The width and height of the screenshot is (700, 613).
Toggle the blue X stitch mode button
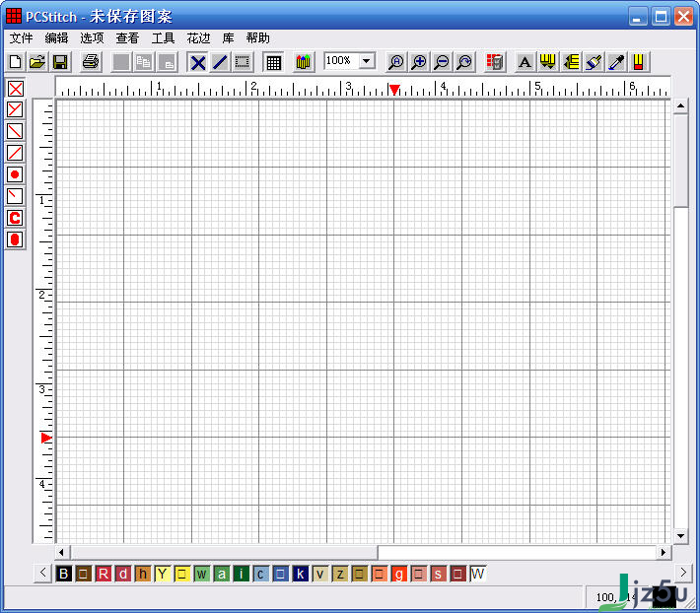(198, 62)
